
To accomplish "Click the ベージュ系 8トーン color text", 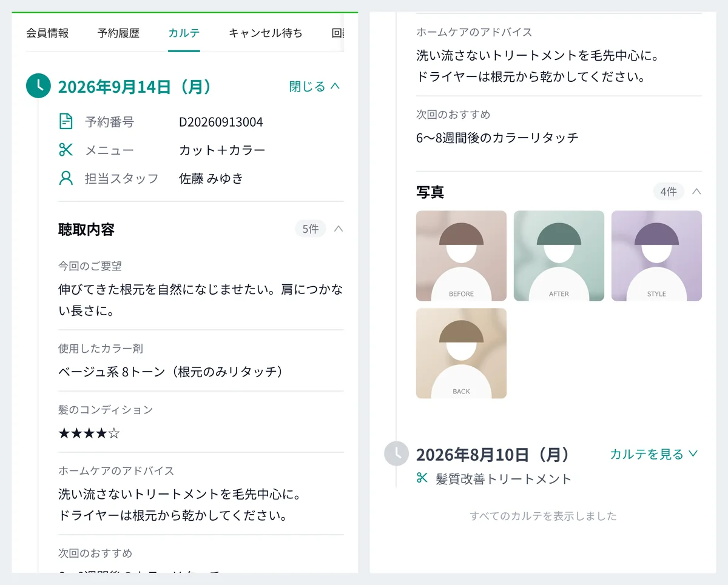I will 171,371.
